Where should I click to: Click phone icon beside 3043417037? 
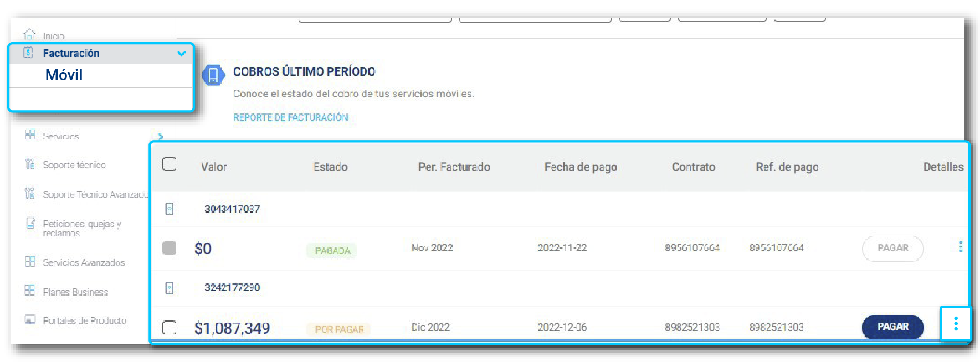click(x=170, y=209)
